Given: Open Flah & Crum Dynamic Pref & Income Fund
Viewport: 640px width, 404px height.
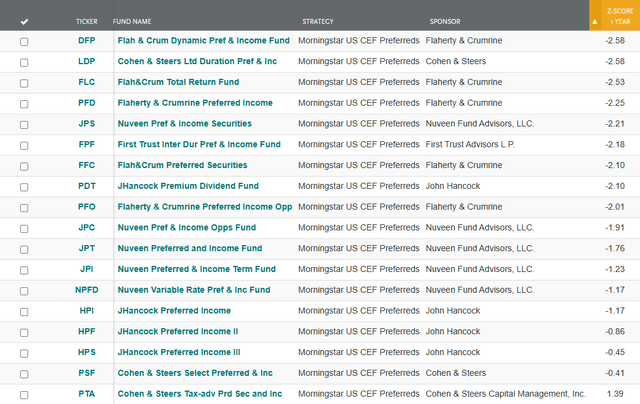Looking at the screenshot, I should (204, 40).
